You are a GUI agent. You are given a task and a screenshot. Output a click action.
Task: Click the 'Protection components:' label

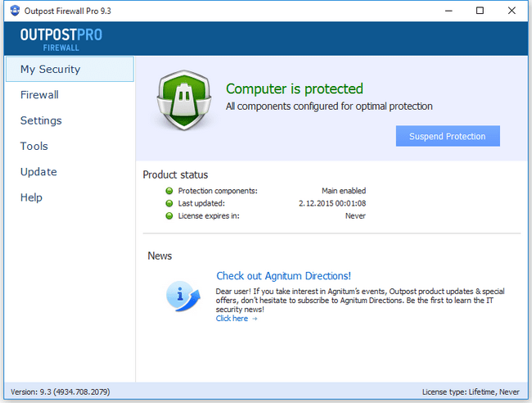[x=218, y=191]
